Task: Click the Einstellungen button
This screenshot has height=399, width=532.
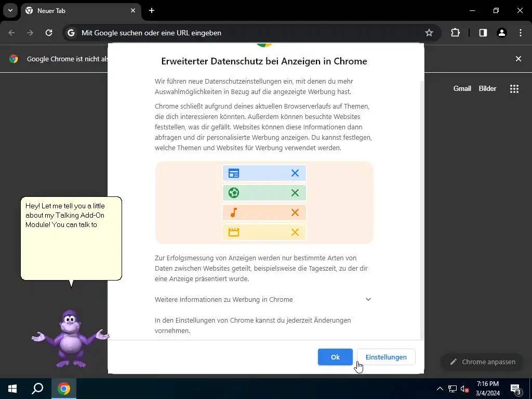Action: click(386, 357)
